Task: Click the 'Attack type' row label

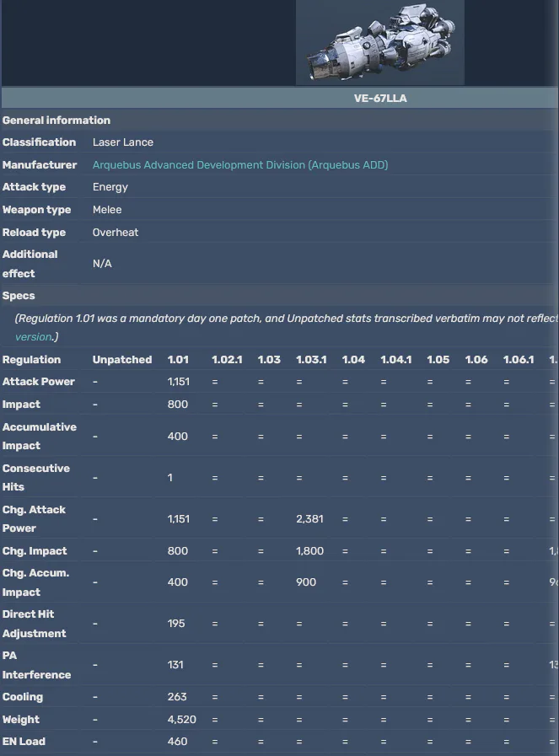Action: pyautogui.click(x=34, y=187)
